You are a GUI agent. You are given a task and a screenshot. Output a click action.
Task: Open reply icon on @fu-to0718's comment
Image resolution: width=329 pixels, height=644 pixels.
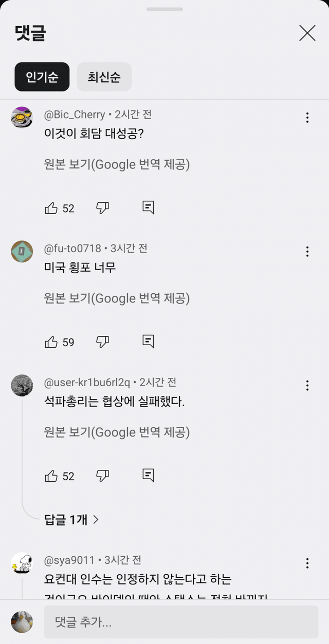point(148,341)
